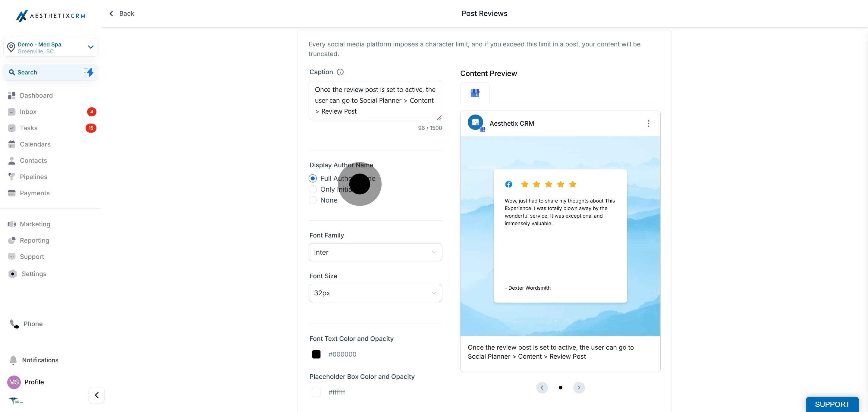The image size is (868, 412).
Task: Click the quick actions lightning icon
Action: coord(89,72)
